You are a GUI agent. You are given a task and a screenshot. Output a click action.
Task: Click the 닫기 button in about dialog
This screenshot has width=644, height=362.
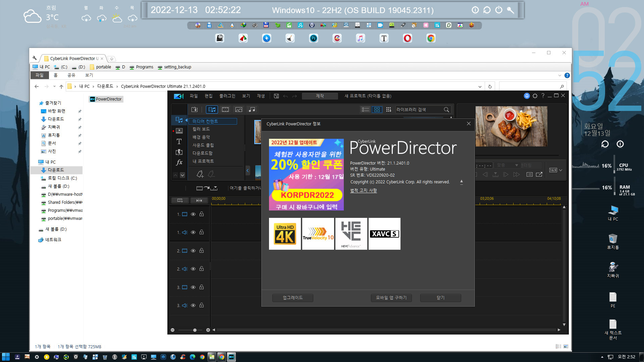pyautogui.click(x=440, y=298)
